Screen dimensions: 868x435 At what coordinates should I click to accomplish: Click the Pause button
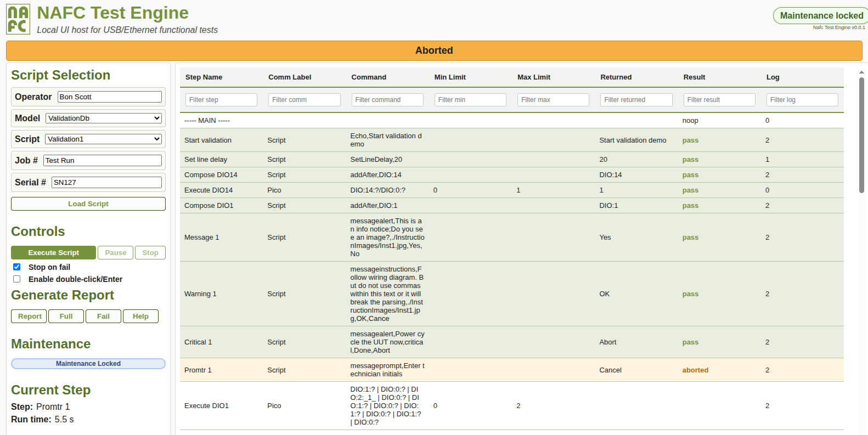(x=115, y=253)
